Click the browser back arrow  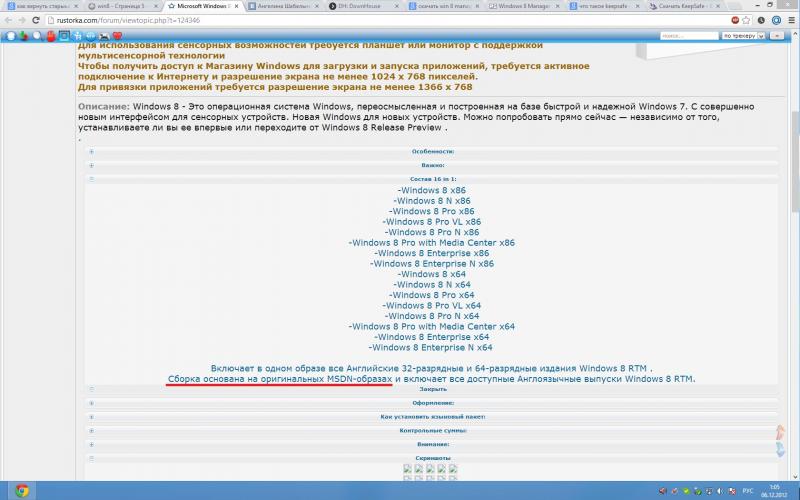click(x=8, y=20)
